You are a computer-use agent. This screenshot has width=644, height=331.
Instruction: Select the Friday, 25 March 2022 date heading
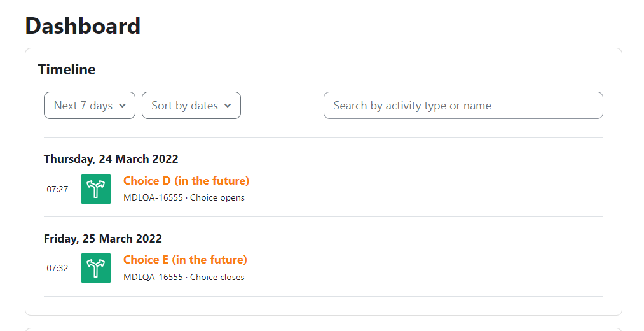(103, 239)
